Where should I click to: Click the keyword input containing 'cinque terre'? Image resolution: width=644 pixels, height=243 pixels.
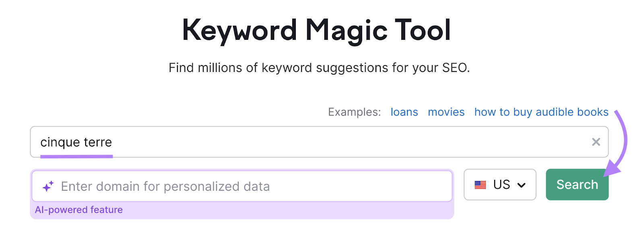click(242, 142)
